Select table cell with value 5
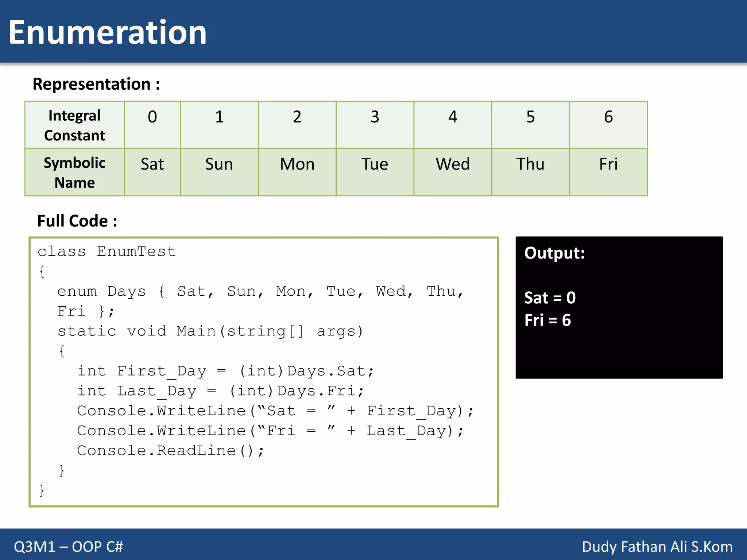Viewport: 747px width, 560px height. click(531, 125)
